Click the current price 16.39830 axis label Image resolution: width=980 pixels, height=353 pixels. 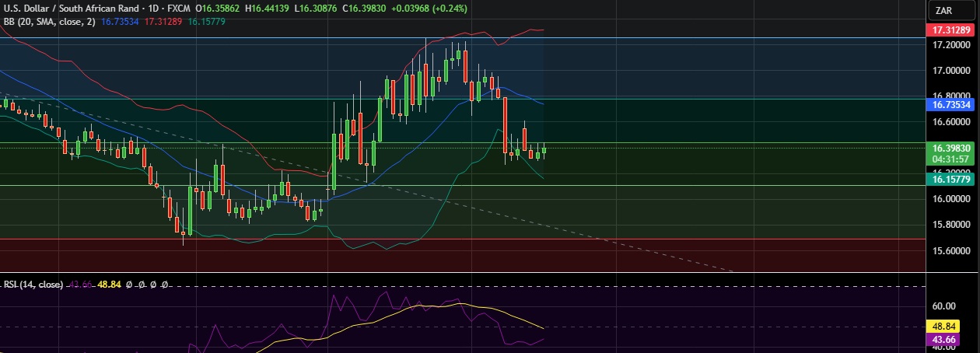[x=950, y=148]
